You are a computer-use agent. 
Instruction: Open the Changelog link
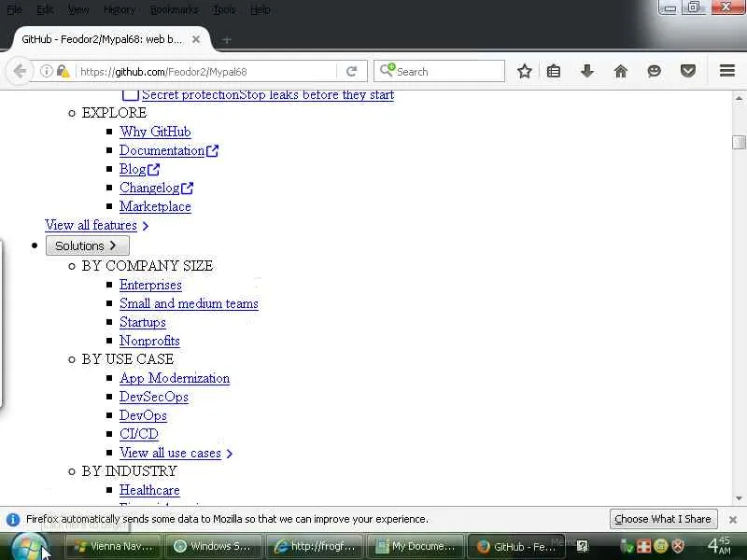click(x=149, y=189)
